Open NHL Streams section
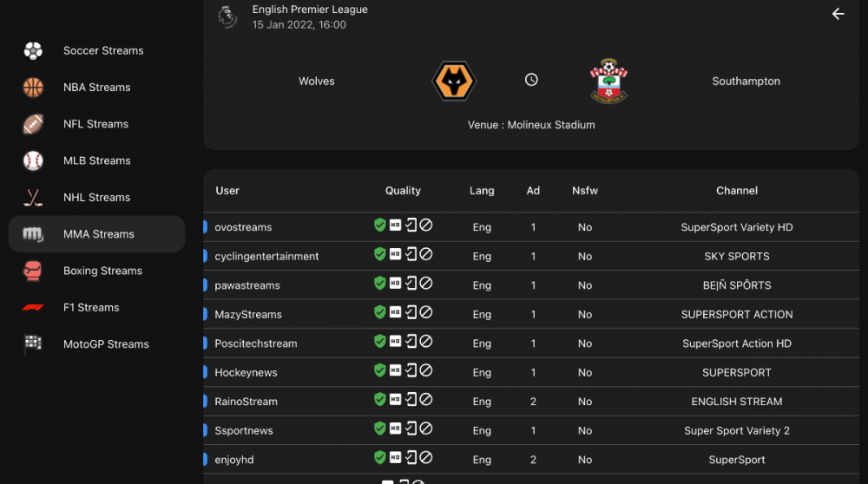 (x=97, y=198)
